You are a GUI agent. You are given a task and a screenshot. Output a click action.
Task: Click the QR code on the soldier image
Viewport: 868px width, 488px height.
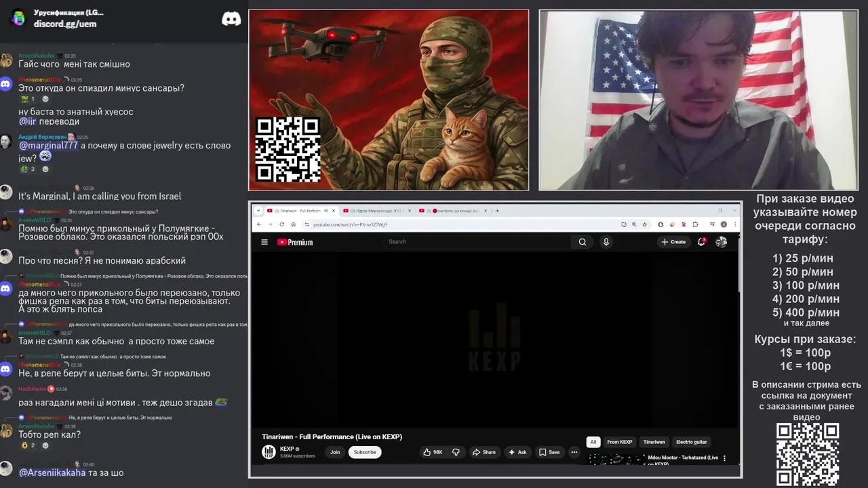[288, 149]
